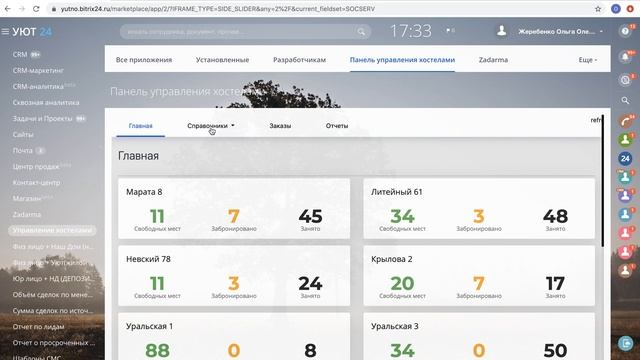Click occupied count 48 for Литейный 61

(x=555, y=216)
